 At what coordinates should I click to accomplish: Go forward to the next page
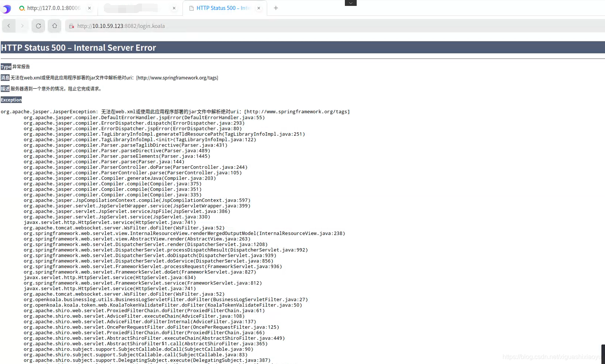click(22, 26)
